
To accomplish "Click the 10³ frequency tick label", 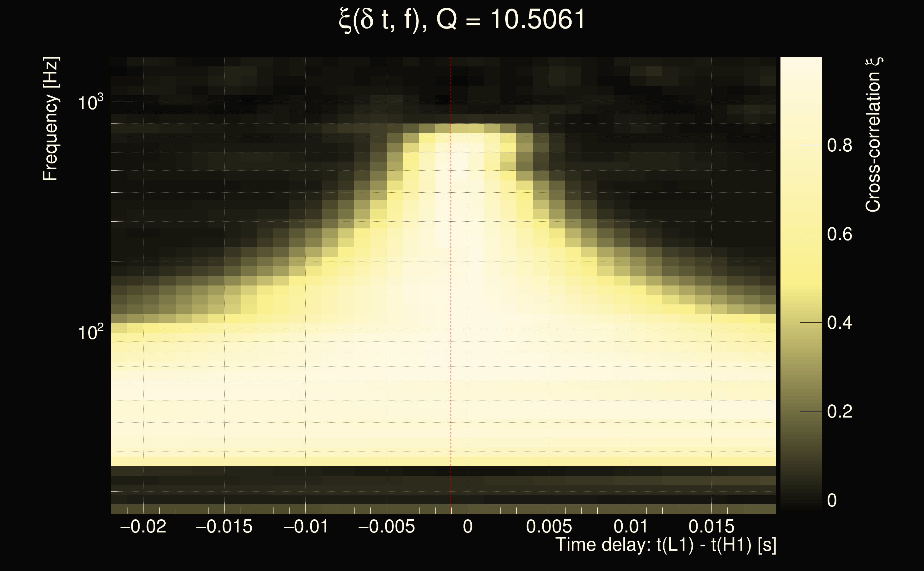I will (90, 102).
